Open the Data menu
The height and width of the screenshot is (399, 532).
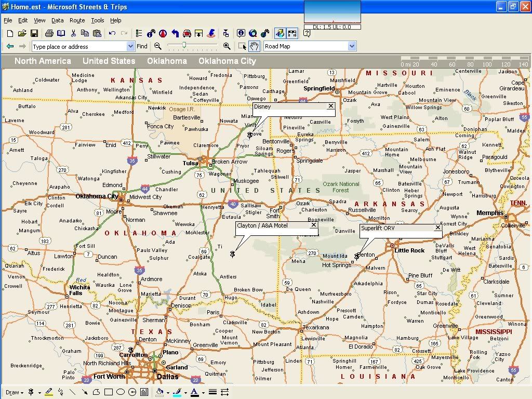pos(57,20)
